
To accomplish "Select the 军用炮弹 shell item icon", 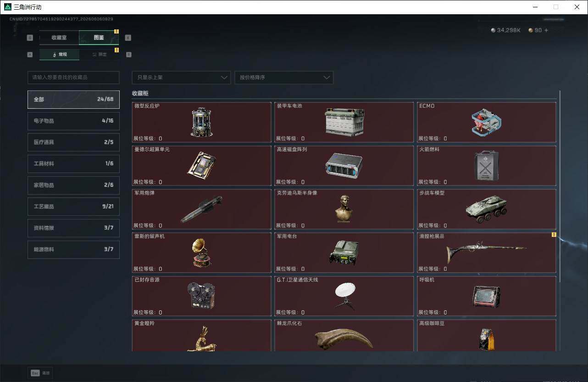I will 201,209.
